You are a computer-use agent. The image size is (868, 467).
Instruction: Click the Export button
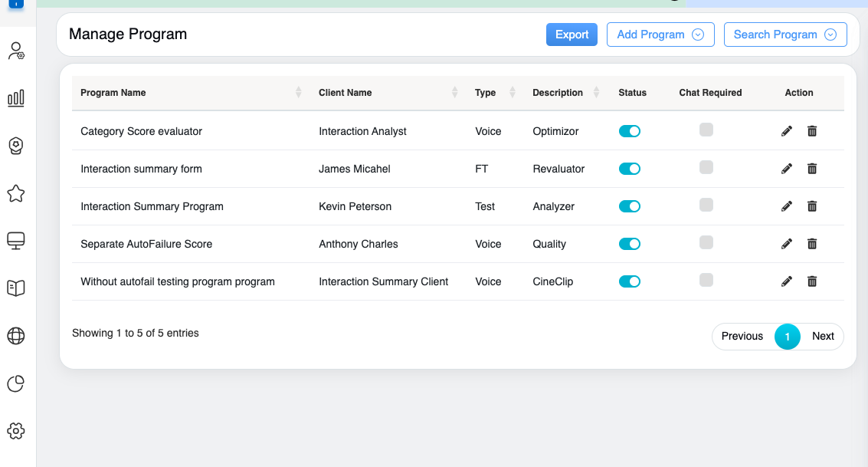[572, 35]
